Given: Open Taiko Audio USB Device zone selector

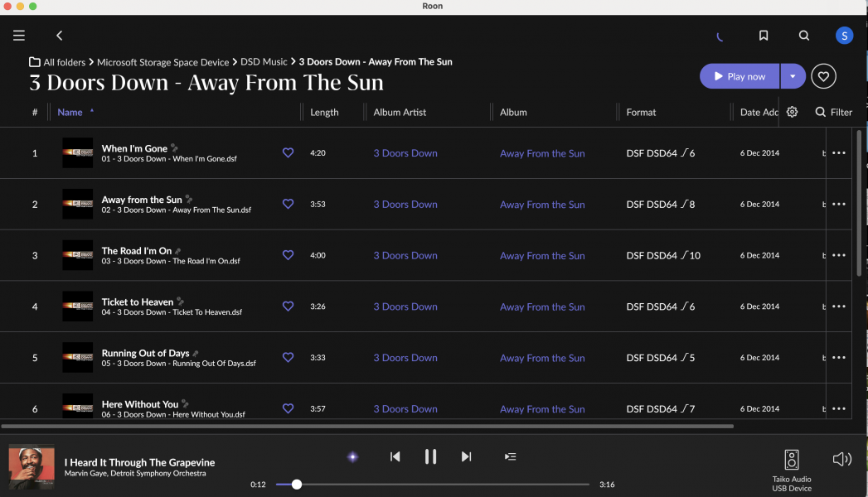Looking at the screenshot, I should point(792,470).
